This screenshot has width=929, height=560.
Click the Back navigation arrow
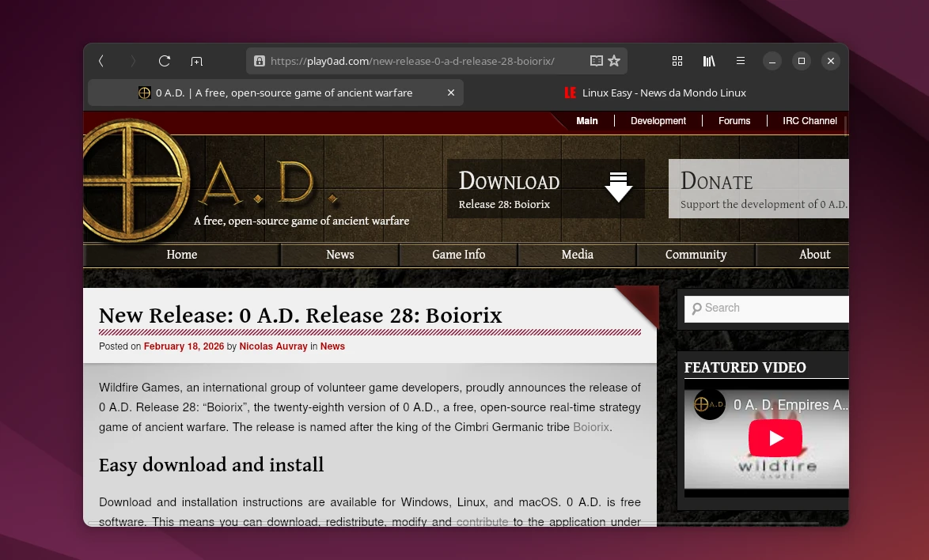[x=100, y=61]
